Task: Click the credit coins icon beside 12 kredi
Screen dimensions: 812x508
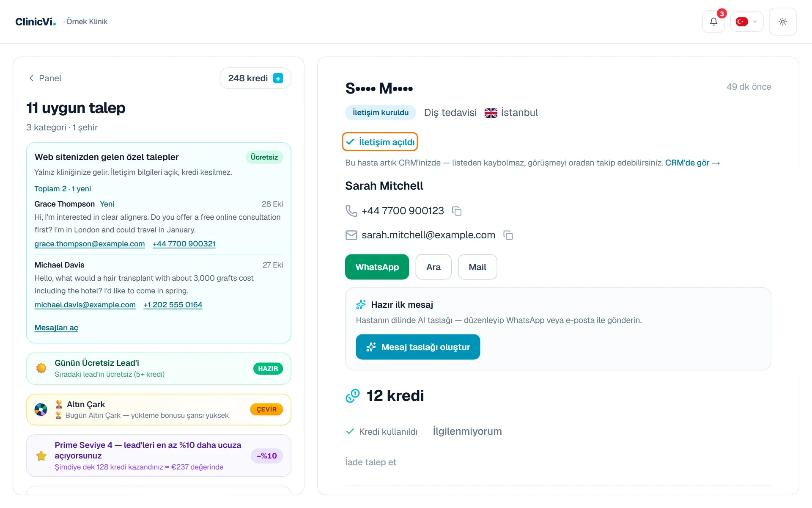Action: (x=353, y=396)
